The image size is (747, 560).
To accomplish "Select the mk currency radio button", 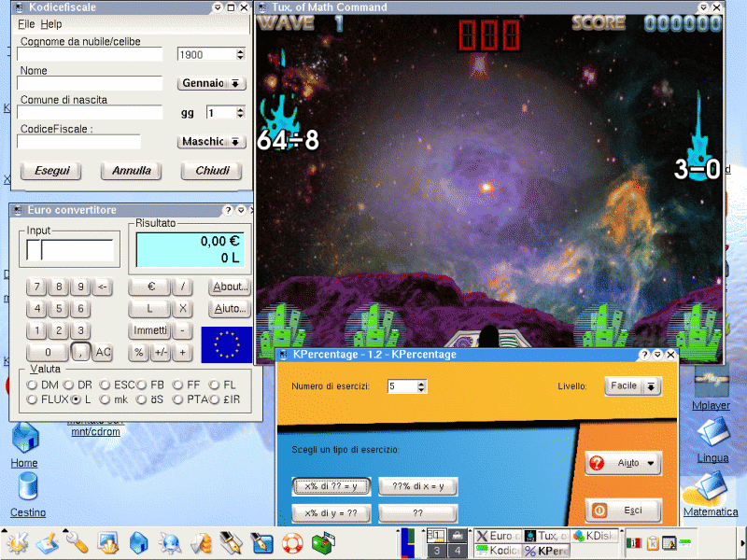I will pos(105,399).
